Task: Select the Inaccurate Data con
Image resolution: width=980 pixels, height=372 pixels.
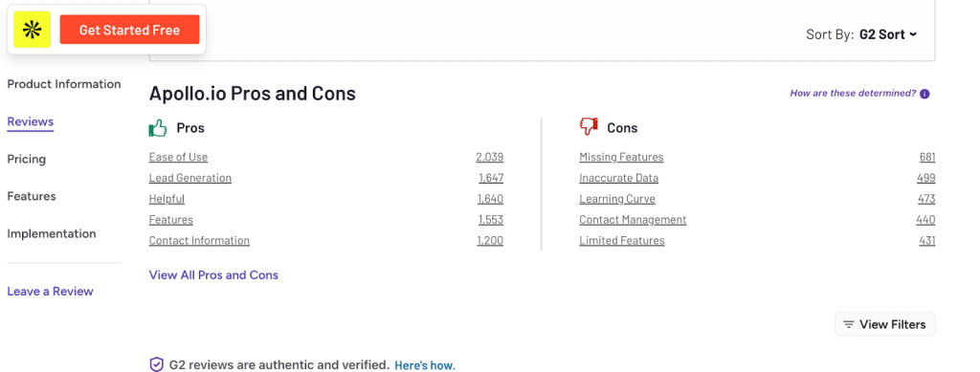Action: click(x=619, y=178)
